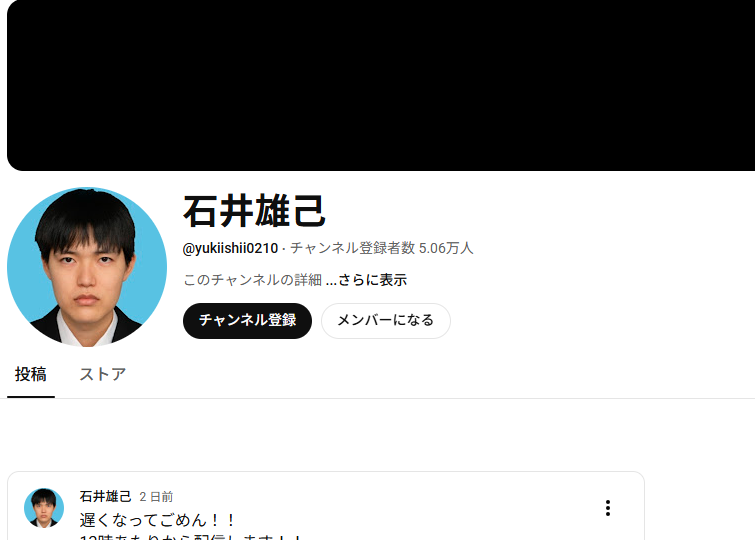
Task: Click the large 石井雄己 channel title
Action: click(255, 211)
